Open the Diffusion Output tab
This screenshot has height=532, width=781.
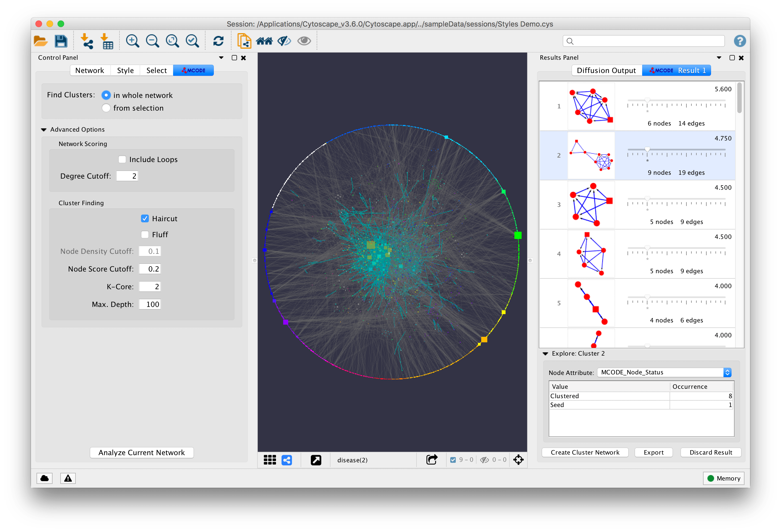(x=606, y=71)
